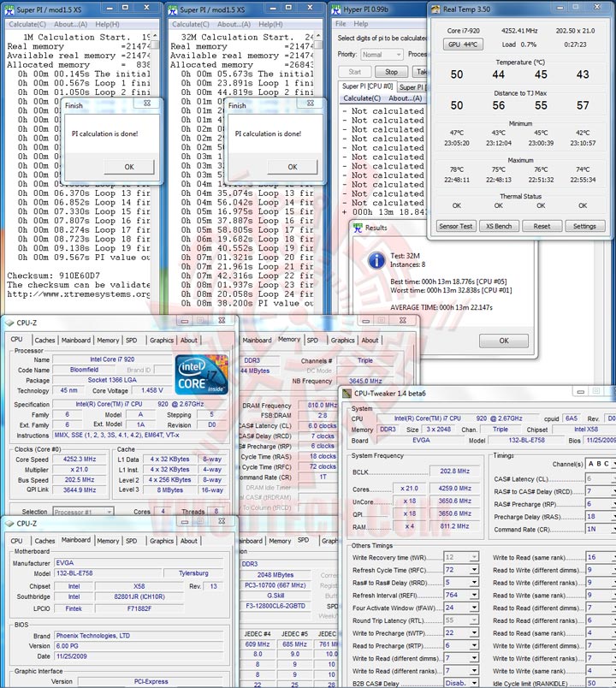Expand the B2B CAS Delay dropdown
Viewport: 616px width, 688px height.
tap(474, 683)
